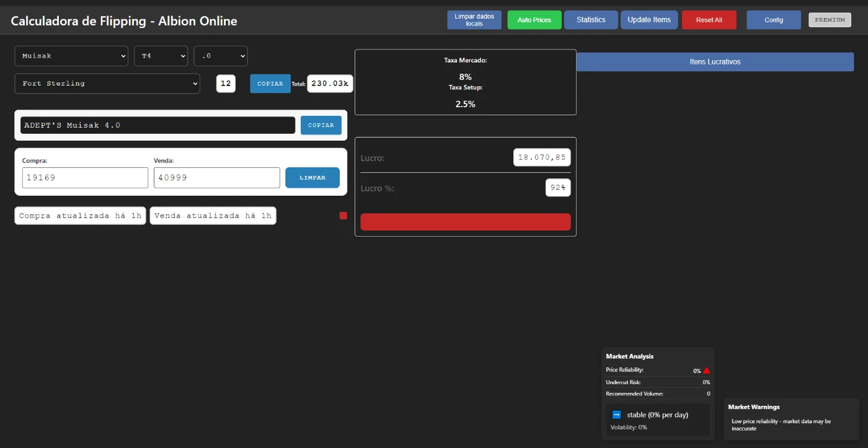Open the Statistics view
Viewport: 868px width, 448px height.
click(x=590, y=20)
